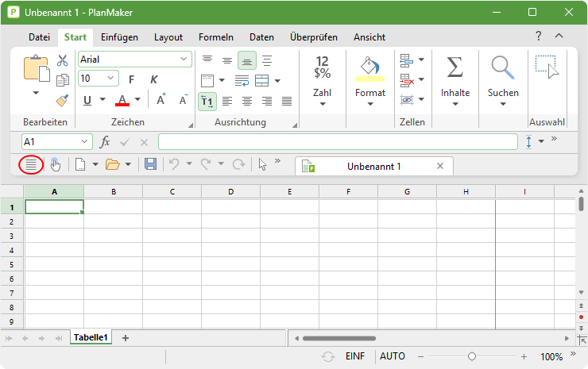
Task: Expand font color dropdown arrow
Action: pyautogui.click(x=137, y=100)
